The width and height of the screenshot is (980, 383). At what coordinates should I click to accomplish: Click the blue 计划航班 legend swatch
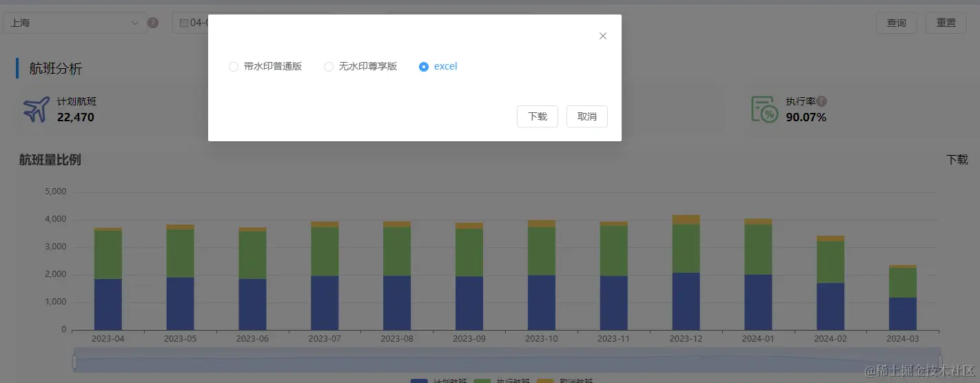419,381
